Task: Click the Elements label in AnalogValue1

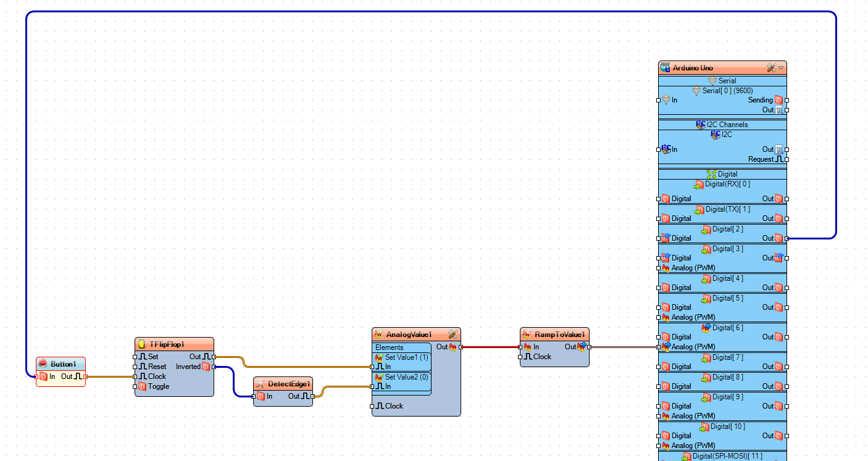Action: tap(389, 347)
